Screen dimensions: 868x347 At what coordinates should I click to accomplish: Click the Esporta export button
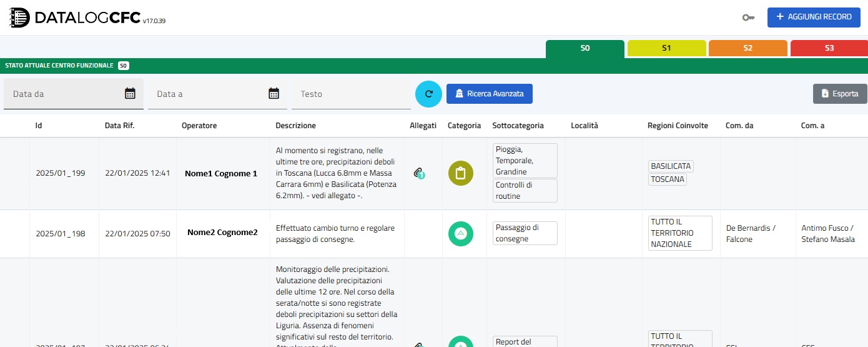(x=840, y=94)
